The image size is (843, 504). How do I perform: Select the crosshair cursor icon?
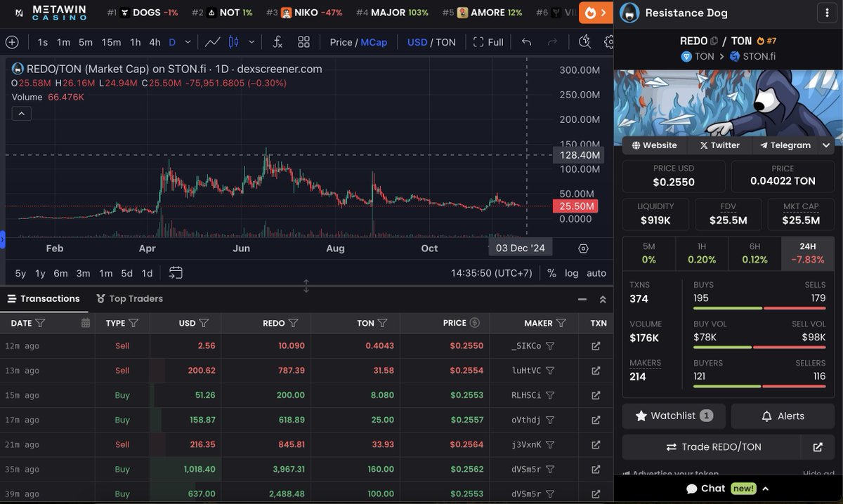coord(11,42)
